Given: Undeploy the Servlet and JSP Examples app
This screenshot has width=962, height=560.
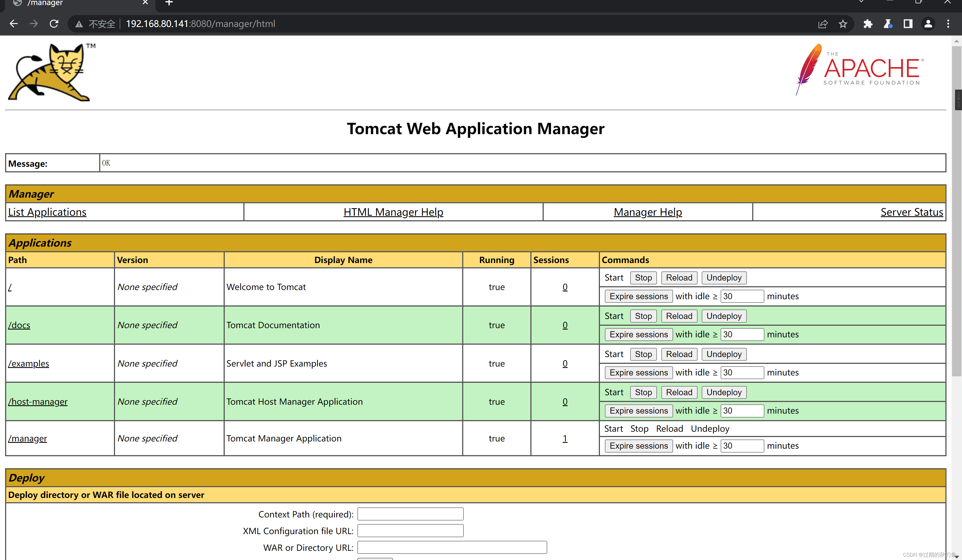Looking at the screenshot, I should point(724,354).
